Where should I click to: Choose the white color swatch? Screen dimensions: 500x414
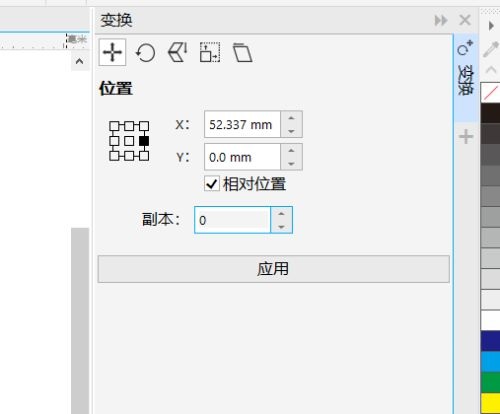point(490,321)
